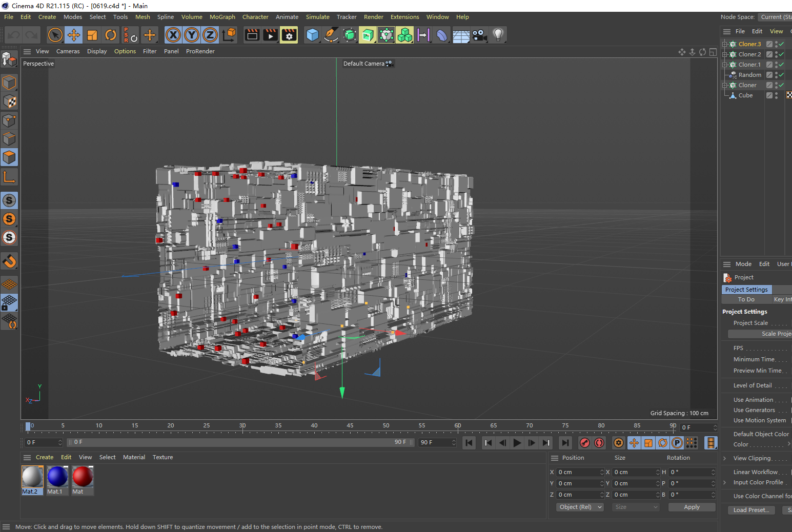Open the Object (Rel) coordinate dropdown

580,507
